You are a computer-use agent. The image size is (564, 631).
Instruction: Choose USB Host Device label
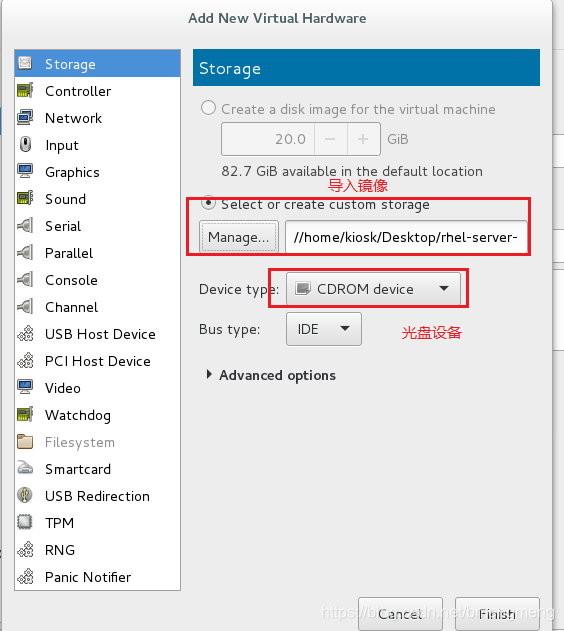pyautogui.click(x=100, y=334)
